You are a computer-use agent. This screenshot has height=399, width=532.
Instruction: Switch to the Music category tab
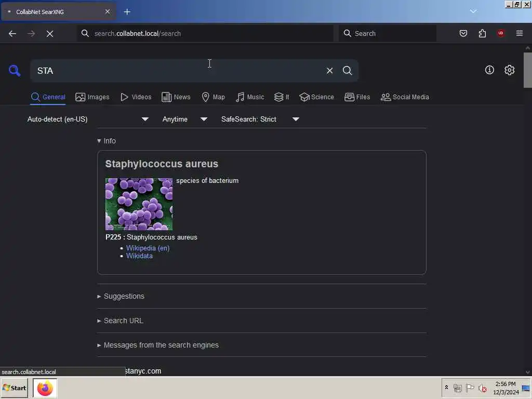point(250,97)
